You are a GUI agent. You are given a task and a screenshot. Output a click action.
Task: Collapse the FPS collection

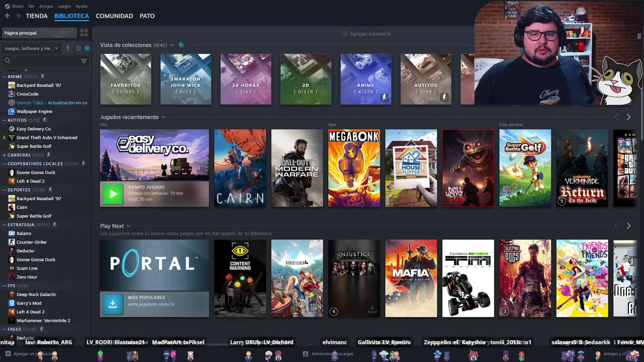pyautogui.click(x=4, y=286)
